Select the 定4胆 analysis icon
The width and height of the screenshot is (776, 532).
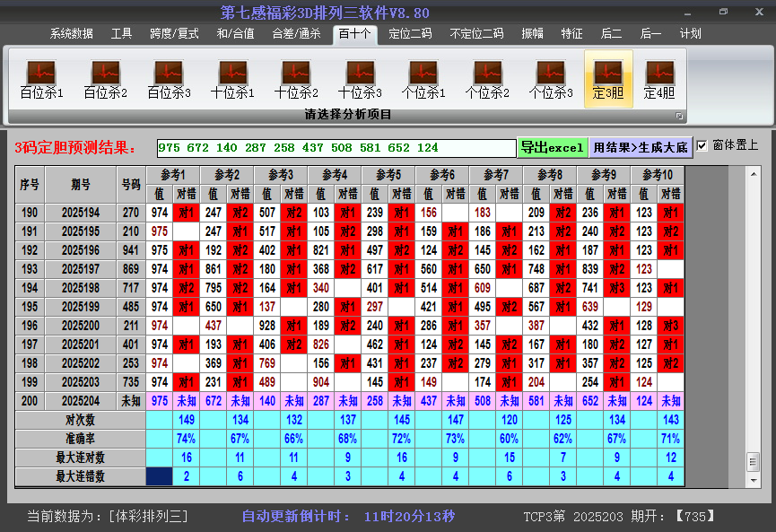659,79
